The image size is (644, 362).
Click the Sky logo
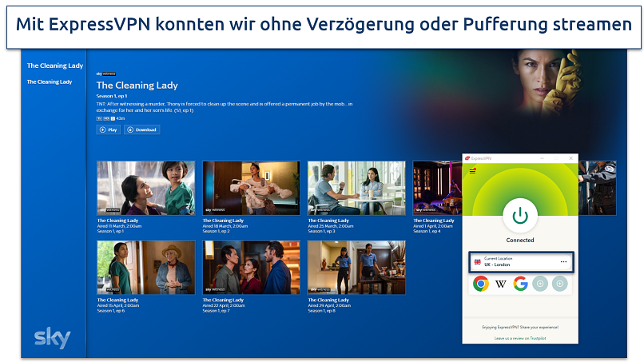pos(52,337)
